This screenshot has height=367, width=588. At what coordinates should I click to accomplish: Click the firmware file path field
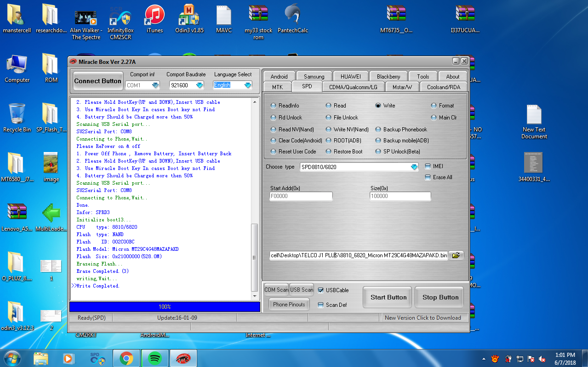tap(359, 255)
